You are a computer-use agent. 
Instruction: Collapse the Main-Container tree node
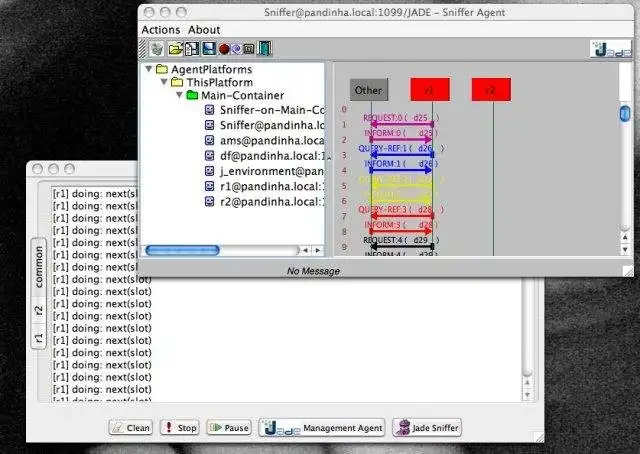click(179, 95)
